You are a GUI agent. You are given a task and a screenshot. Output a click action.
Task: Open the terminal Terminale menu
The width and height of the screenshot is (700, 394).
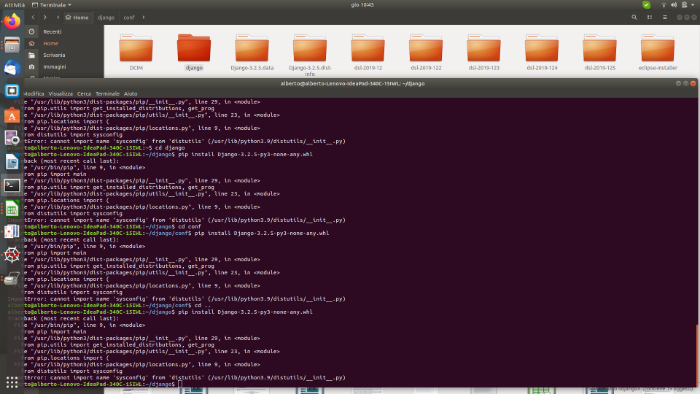[108, 94]
